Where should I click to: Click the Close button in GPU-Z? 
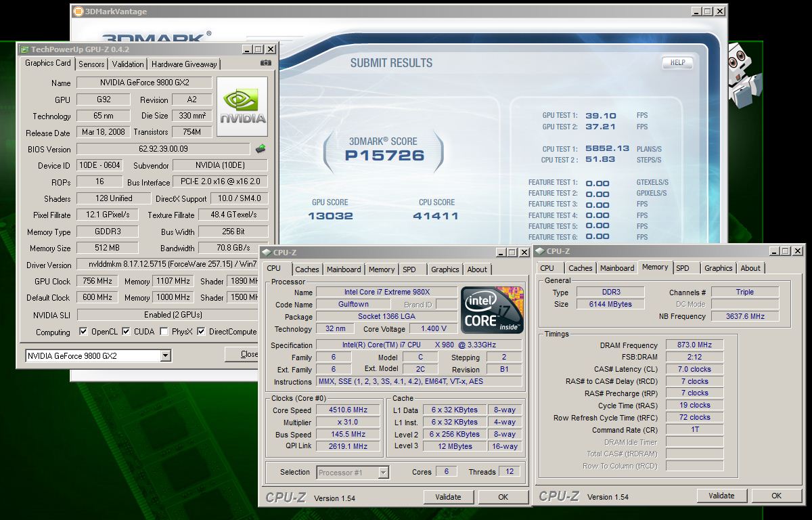point(244,354)
